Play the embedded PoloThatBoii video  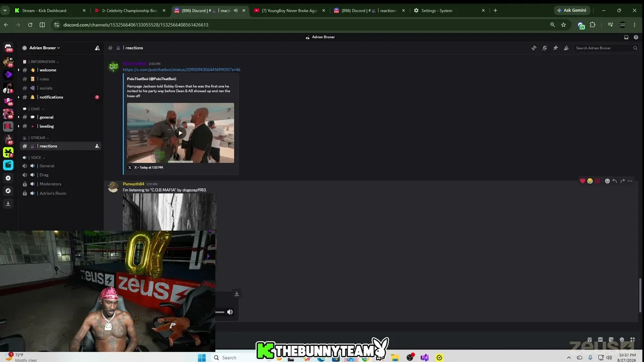click(180, 133)
